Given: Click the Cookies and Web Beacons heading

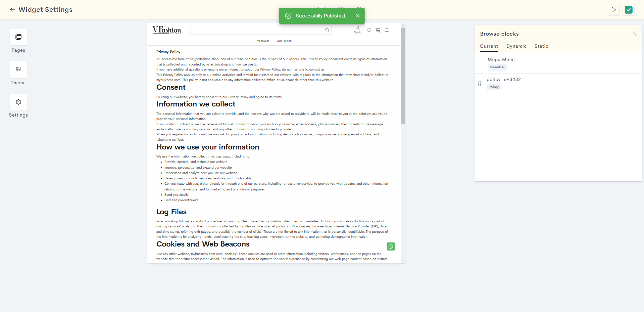Looking at the screenshot, I should point(203,244).
